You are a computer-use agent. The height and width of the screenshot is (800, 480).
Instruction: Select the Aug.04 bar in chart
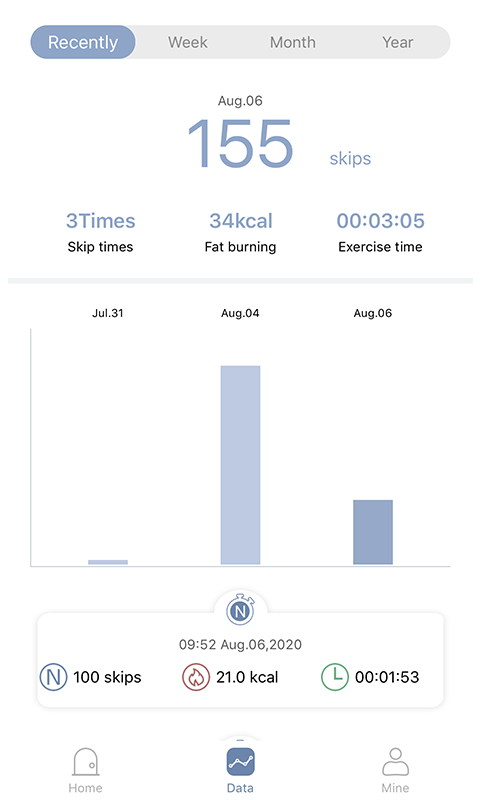[x=240, y=465]
